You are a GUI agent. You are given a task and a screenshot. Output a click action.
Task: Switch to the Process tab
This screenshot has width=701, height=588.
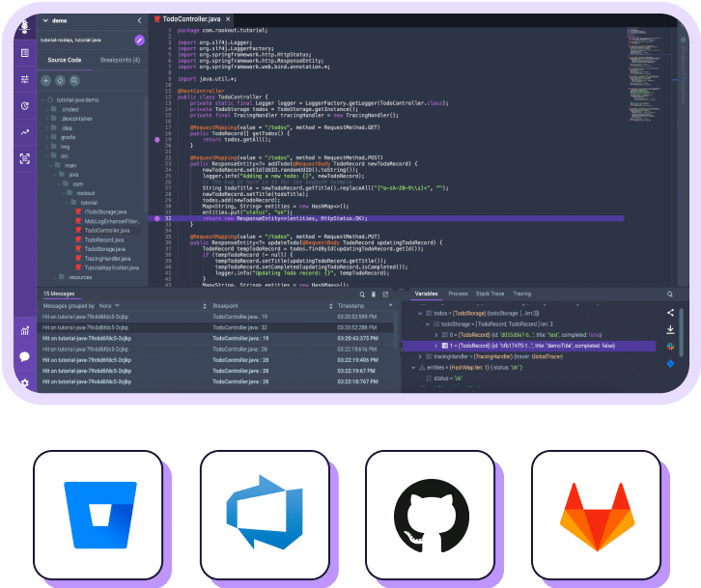[458, 294]
